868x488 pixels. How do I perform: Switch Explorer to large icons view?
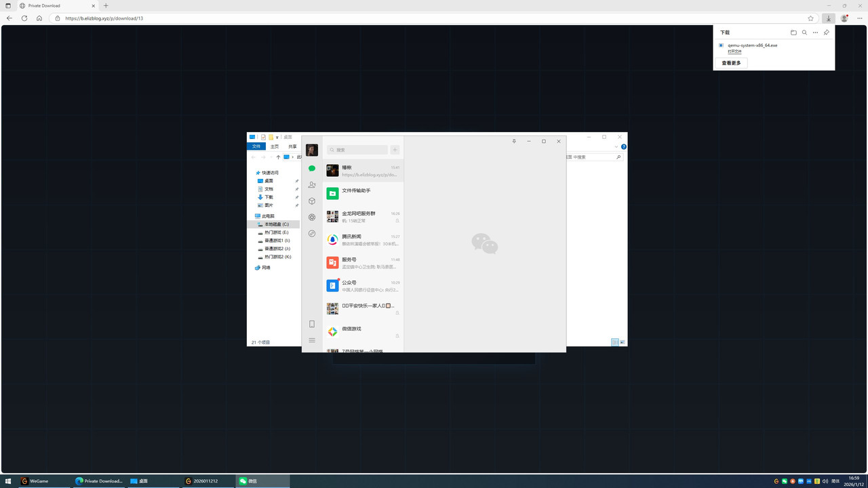[x=623, y=342]
